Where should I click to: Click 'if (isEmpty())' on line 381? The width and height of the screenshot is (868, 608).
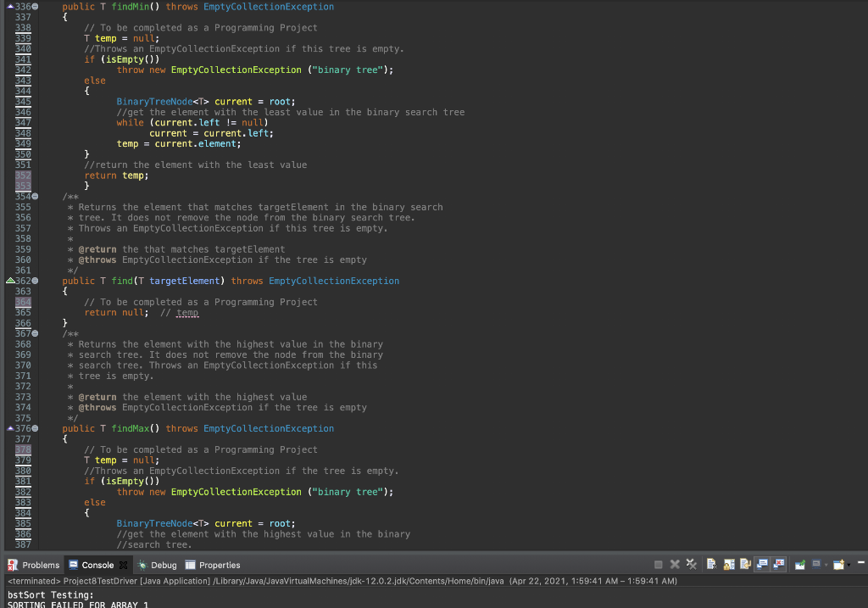click(122, 481)
